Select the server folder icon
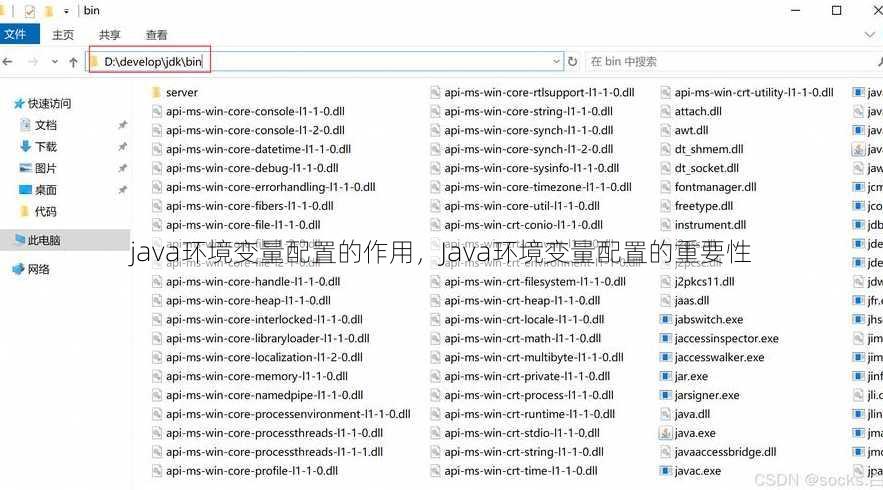 [x=157, y=92]
